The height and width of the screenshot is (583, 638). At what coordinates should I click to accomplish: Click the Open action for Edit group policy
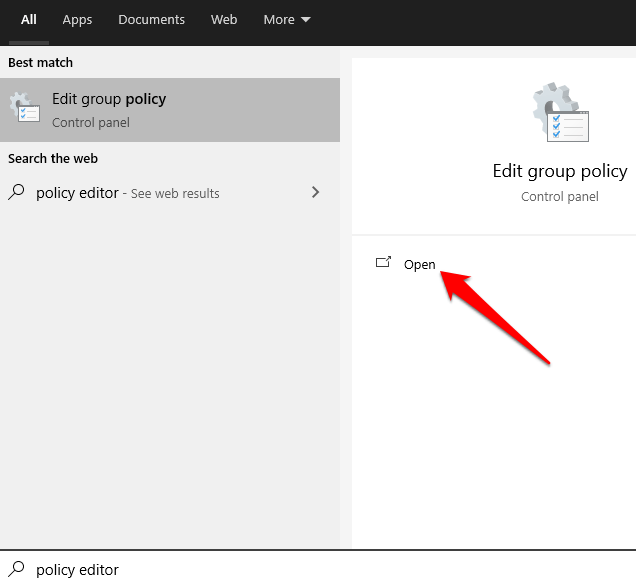click(x=419, y=264)
